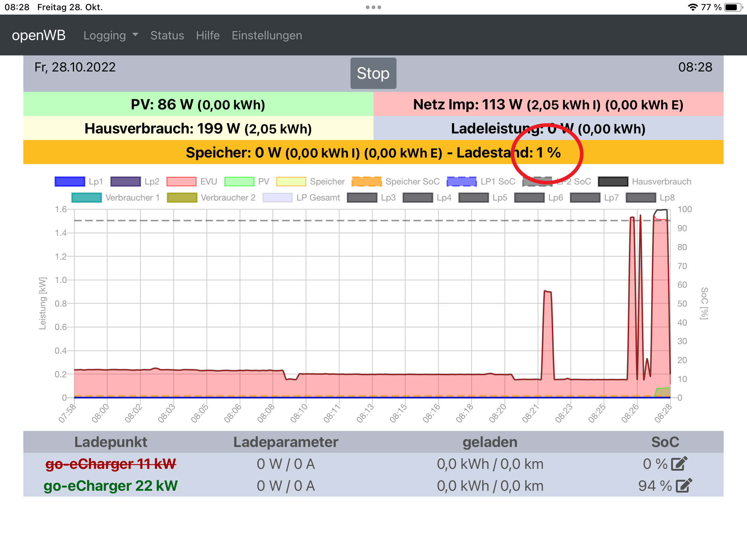Tap the Wi-Fi status icon
This screenshot has width=747, height=560.
coord(693,7)
